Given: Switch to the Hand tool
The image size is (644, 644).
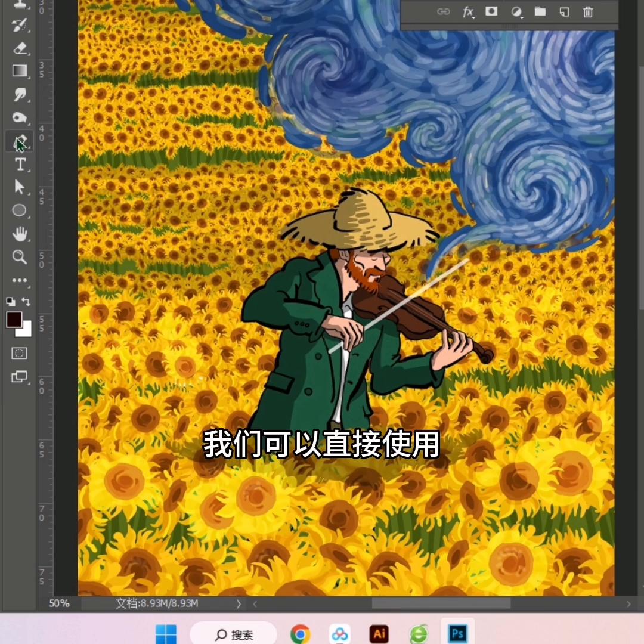Looking at the screenshot, I should (x=20, y=233).
